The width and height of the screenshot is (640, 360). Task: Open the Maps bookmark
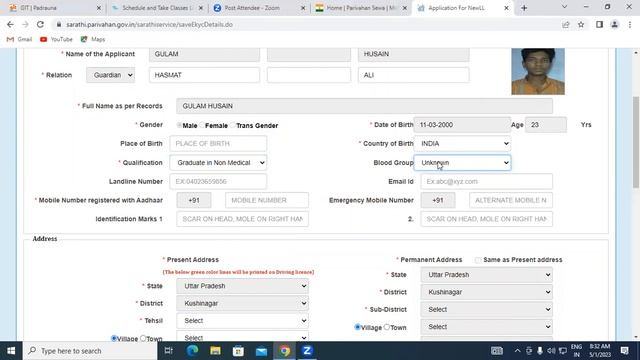[x=93, y=39]
